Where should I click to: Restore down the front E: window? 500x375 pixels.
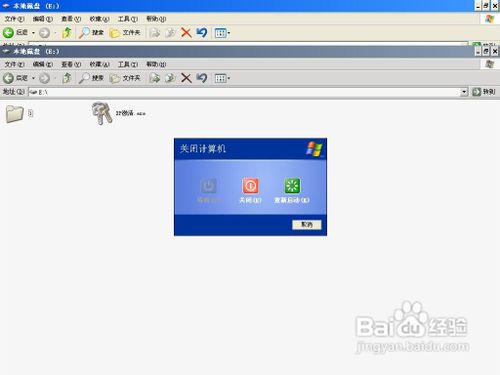tap(486, 51)
